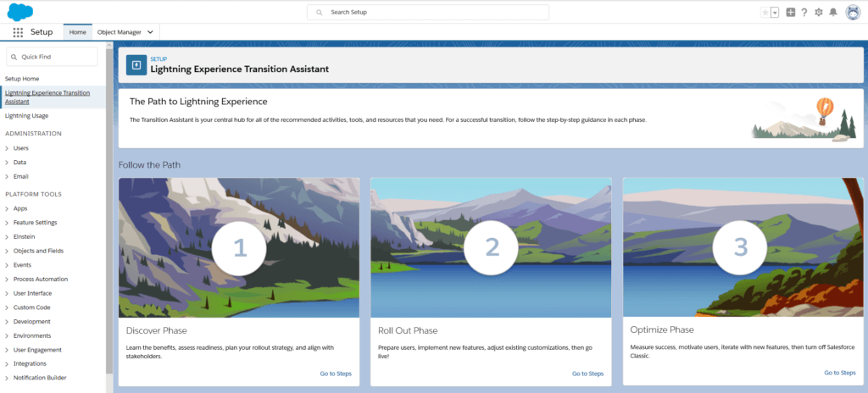Click the Salesforce cloud logo
This screenshot has width=868, height=393.
pyautogui.click(x=20, y=12)
